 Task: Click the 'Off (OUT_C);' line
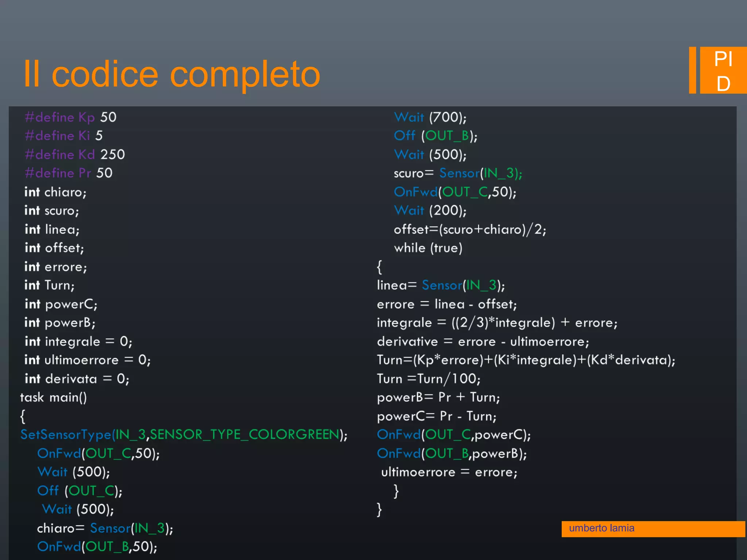[80, 491]
